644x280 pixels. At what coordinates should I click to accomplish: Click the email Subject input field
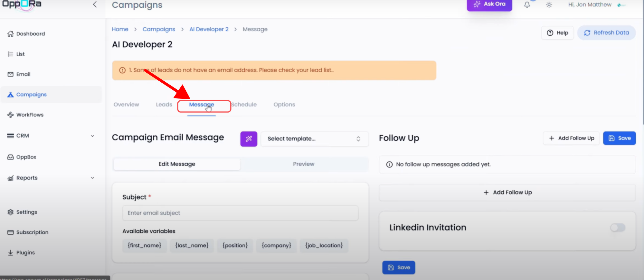point(240,213)
